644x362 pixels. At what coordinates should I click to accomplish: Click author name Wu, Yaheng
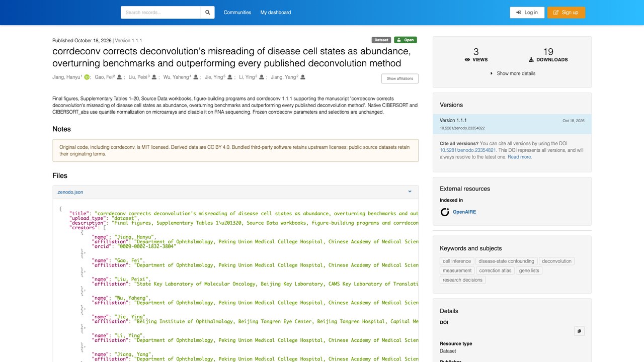[176, 77]
